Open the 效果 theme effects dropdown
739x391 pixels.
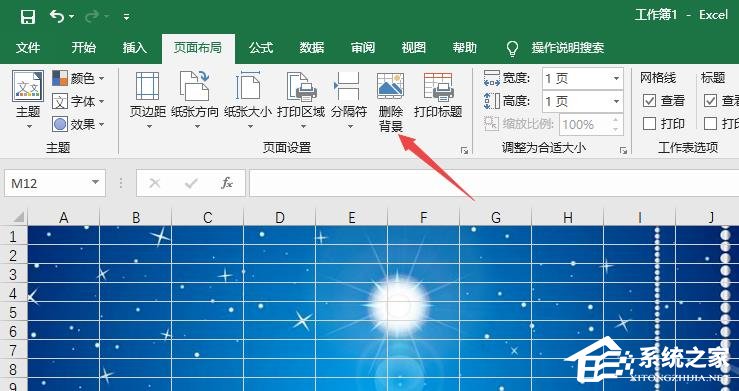[x=78, y=124]
